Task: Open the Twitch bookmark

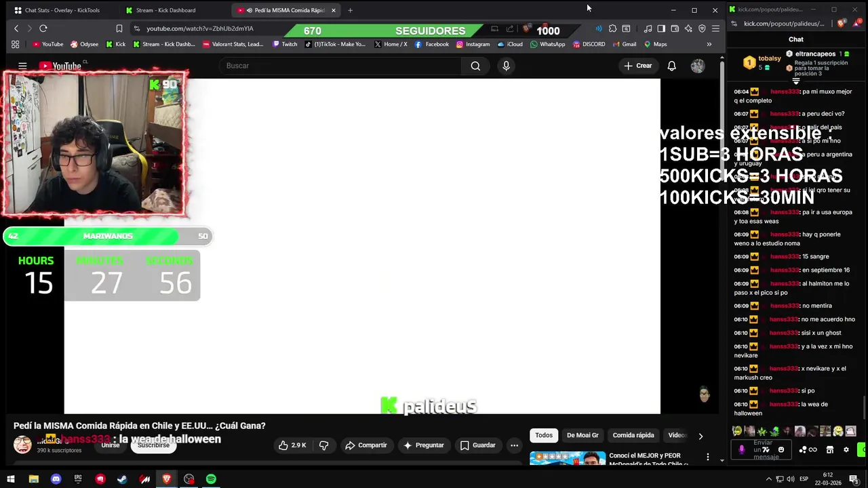Action: pos(285,44)
